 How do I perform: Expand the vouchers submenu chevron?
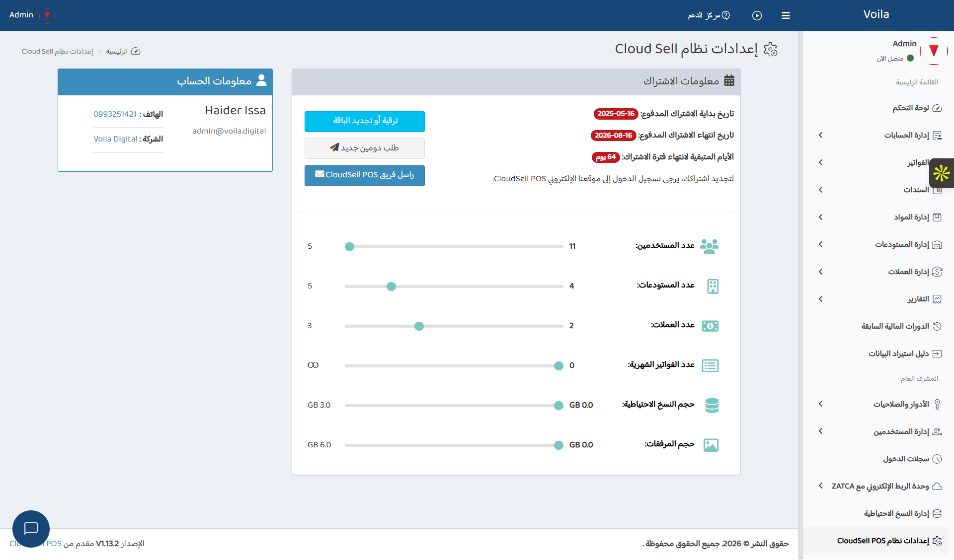[821, 190]
